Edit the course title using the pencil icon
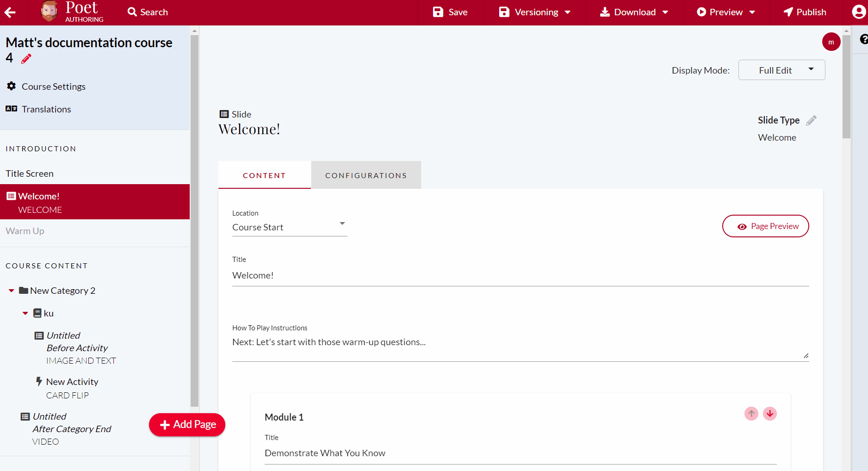868x471 pixels. point(26,59)
